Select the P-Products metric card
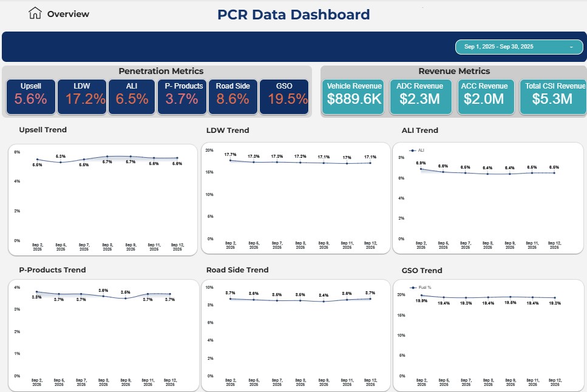587x392 pixels. [x=183, y=96]
